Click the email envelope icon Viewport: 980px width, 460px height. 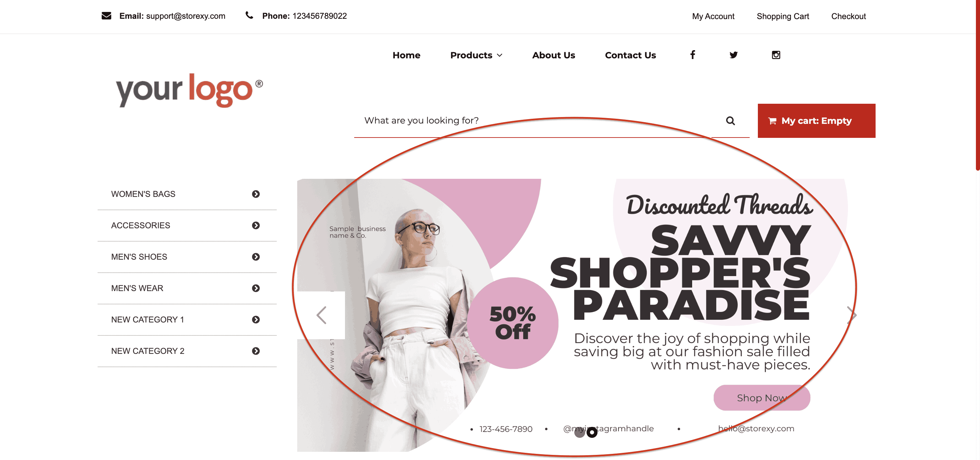[x=106, y=16]
